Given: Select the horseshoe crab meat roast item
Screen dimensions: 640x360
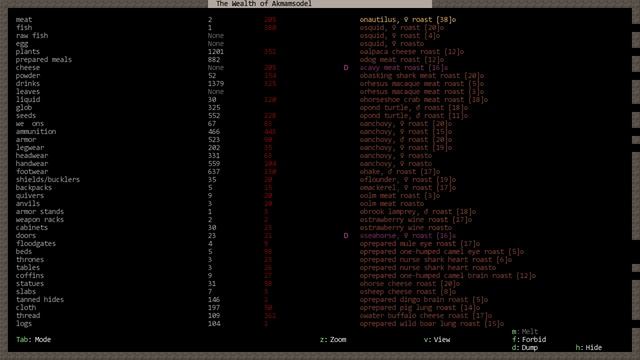Looking at the screenshot, I should tap(424, 100).
